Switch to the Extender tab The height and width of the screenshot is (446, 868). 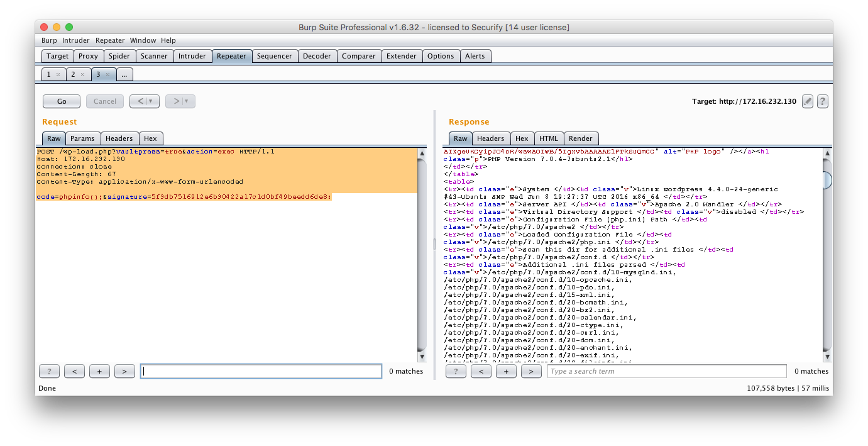[402, 56]
